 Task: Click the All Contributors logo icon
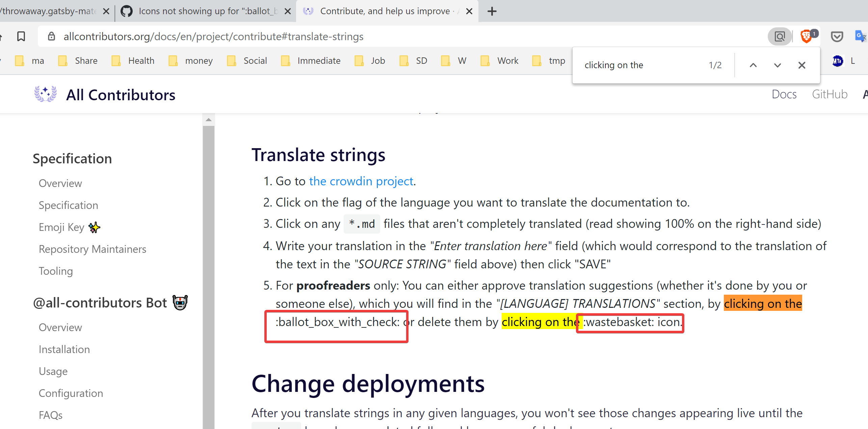(x=45, y=95)
